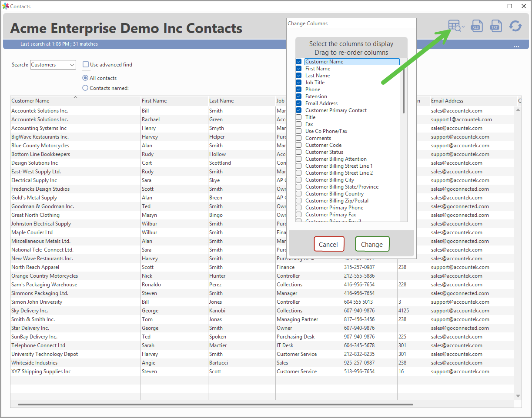This screenshot has height=418, width=532.
Task: Uncheck the Job Title column checkbox
Action: pos(299,83)
